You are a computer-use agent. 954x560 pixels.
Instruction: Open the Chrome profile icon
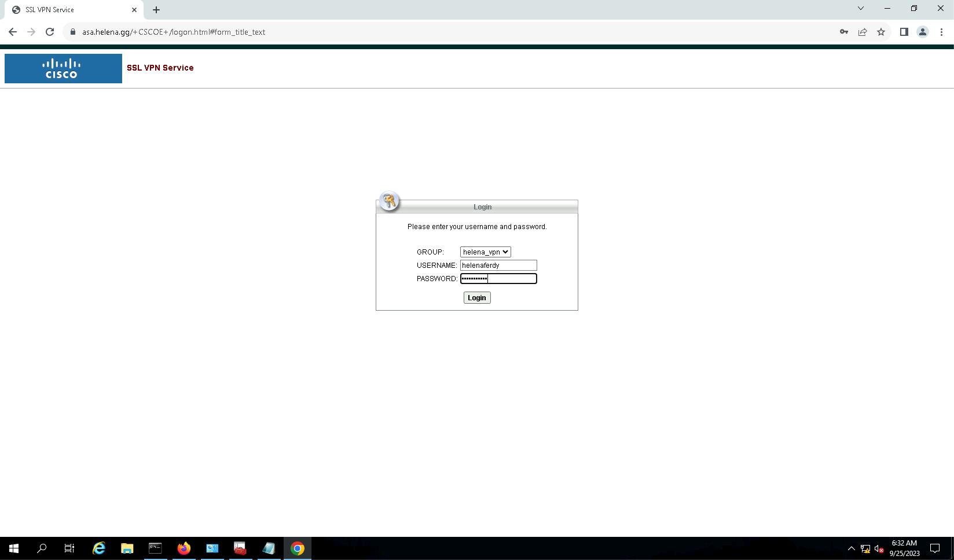[923, 32]
